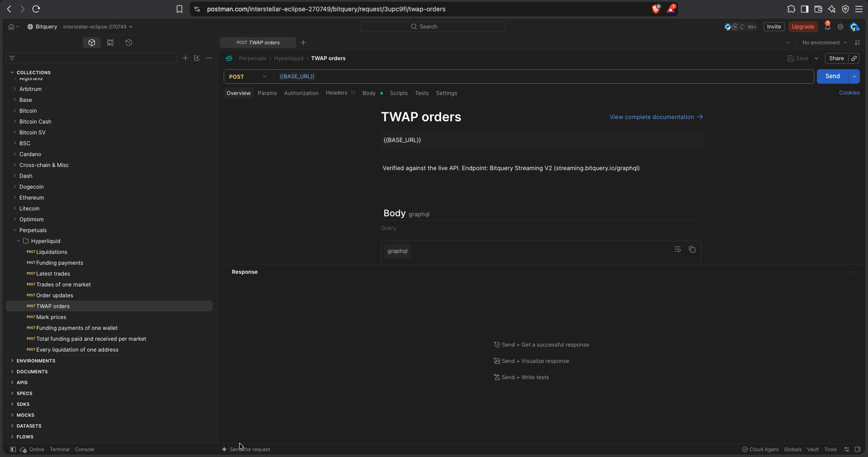Expand the Bitcoin Cash collection

(x=15, y=122)
